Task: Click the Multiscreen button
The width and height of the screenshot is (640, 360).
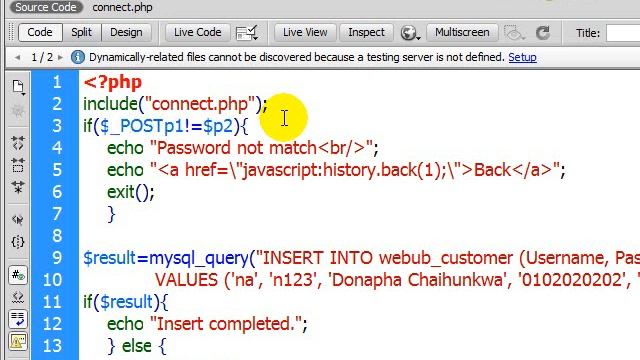Action: [x=462, y=32]
